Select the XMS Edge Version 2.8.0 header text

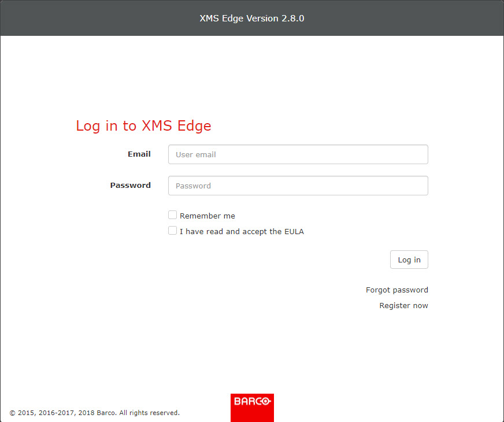251,18
